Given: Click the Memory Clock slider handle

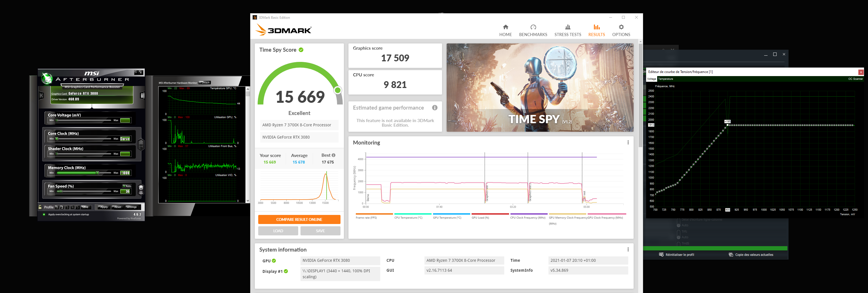Looking at the screenshot, I should (x=97, y=173).
